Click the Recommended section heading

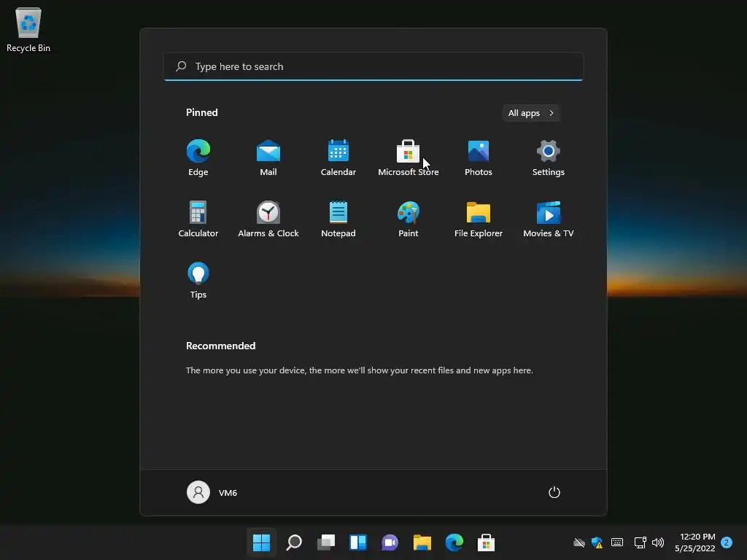point(220,346)
